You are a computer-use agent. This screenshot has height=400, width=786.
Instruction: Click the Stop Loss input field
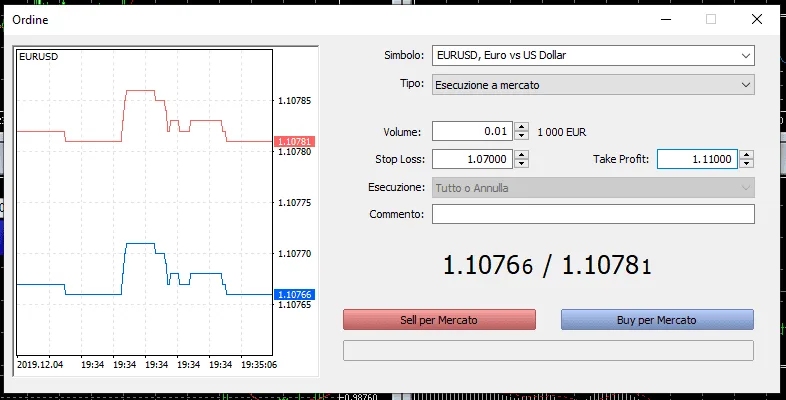tap(472, 159)
